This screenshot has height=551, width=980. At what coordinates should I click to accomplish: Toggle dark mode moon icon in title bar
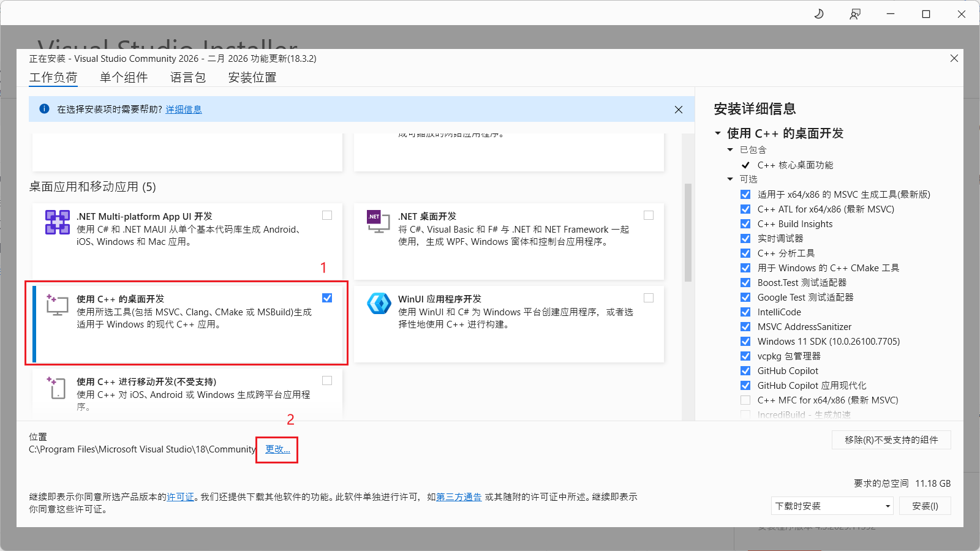[819, 13]
